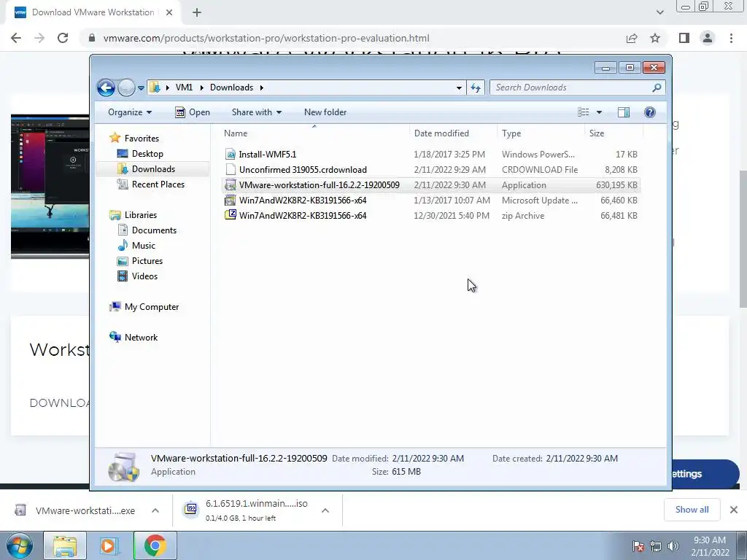
Task: Toggle the Chrome side panel icon
Action: pos(684,38)
